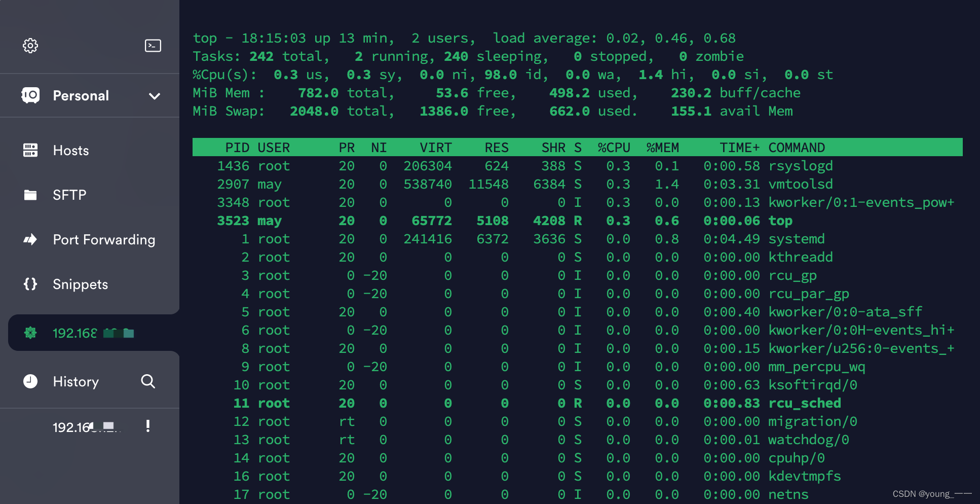Select the systemd process row
The image size is (980, 504).
click(578, 239)
